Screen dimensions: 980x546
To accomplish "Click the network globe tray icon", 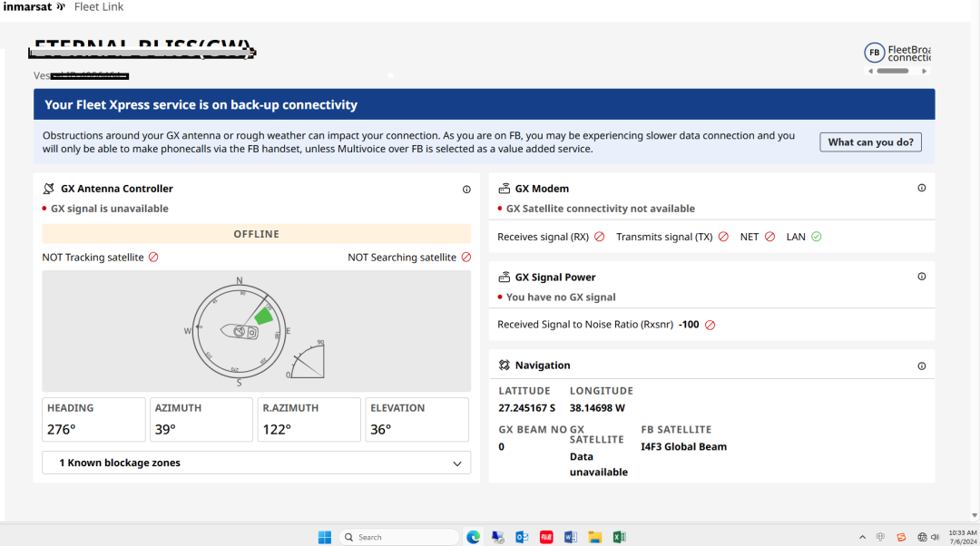I will (922, 537).
